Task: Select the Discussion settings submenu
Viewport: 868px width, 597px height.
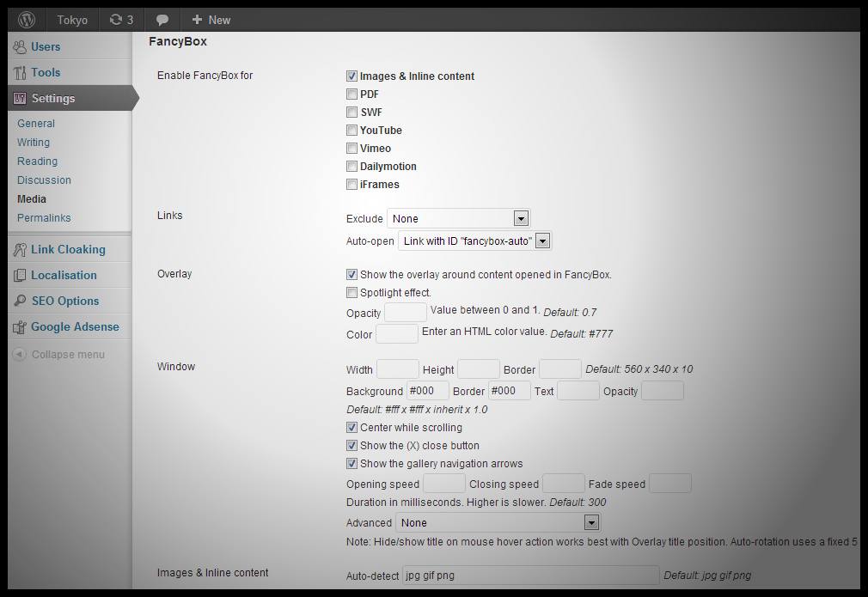Action: (x=44, y=180)
